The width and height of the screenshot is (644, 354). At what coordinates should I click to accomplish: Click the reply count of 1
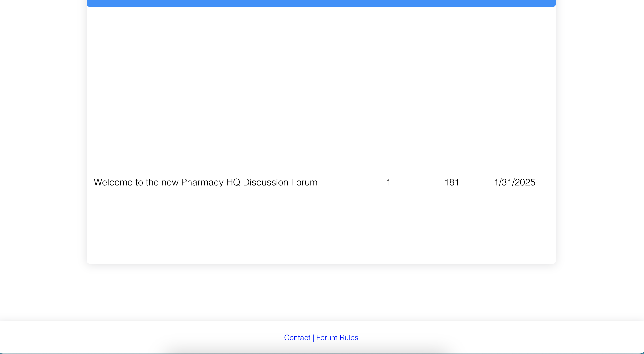pyautogui.click(x=388, y=182)
